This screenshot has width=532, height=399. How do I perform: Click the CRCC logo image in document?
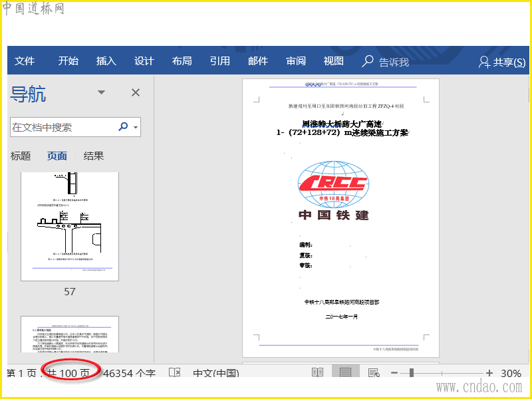pyautogui.click(x=334, y=184)
